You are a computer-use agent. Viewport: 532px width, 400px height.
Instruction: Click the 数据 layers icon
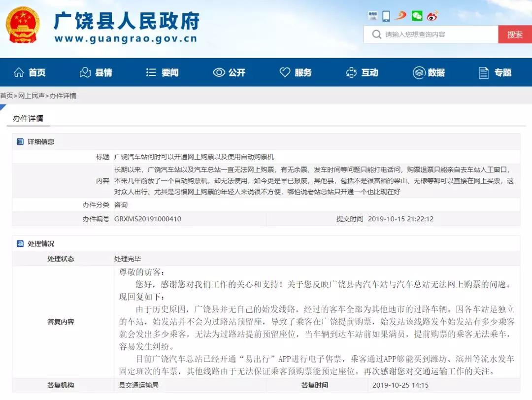pyautogui.click(x=419, y=72)
